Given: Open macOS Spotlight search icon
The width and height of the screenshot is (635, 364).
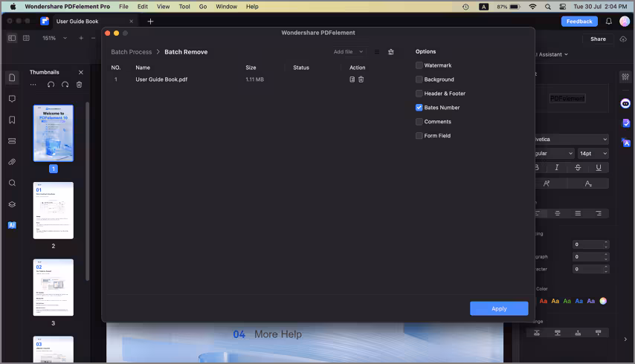Looking at the screenshot, I should click(547, 7).
